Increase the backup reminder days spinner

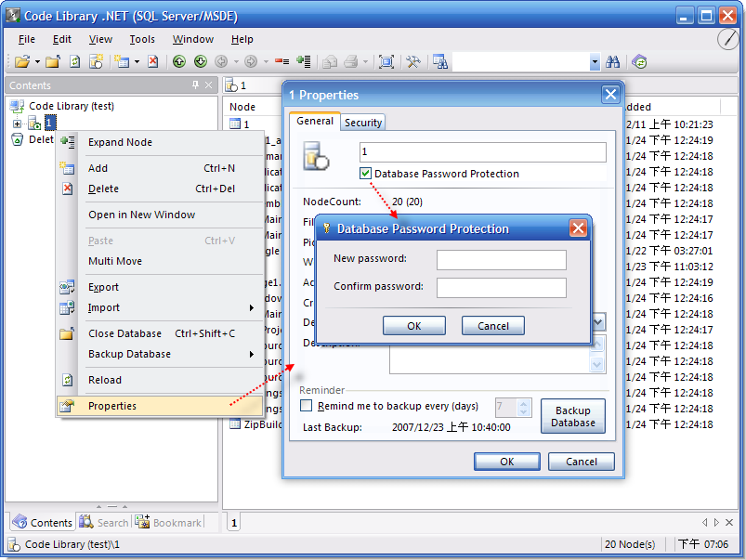(x=523, y=403)
